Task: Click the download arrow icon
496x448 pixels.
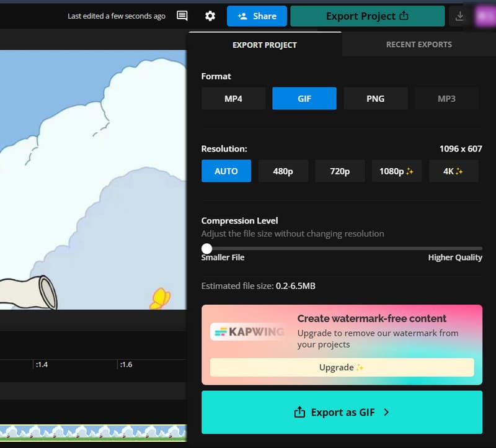Action: tap(459, 16)
